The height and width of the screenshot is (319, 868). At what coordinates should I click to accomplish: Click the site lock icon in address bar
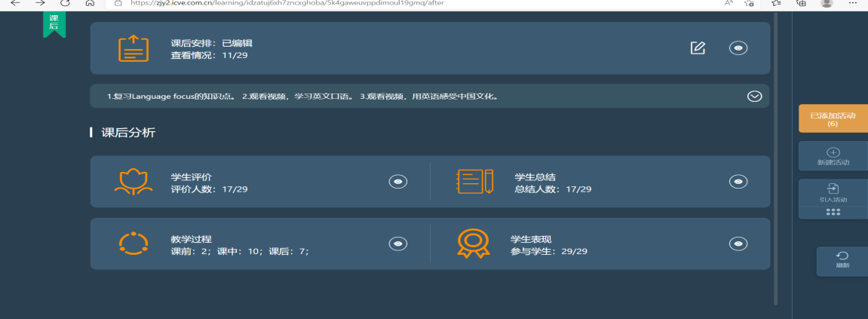tap(118, 3)
